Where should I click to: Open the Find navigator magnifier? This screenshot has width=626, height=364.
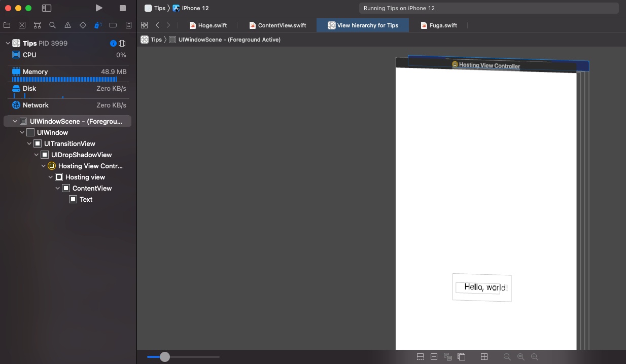pyautogui.click(x=53, y=25)
